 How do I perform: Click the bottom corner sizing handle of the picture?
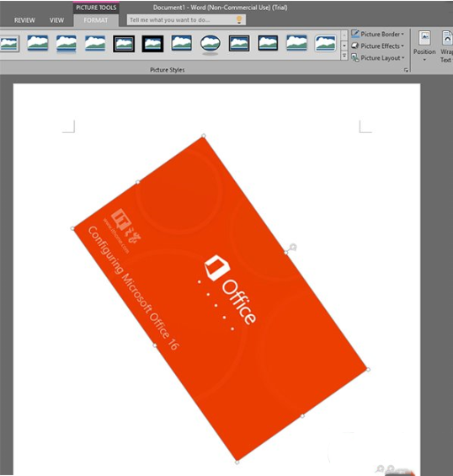pyautogui.click(x=237, y=463)
